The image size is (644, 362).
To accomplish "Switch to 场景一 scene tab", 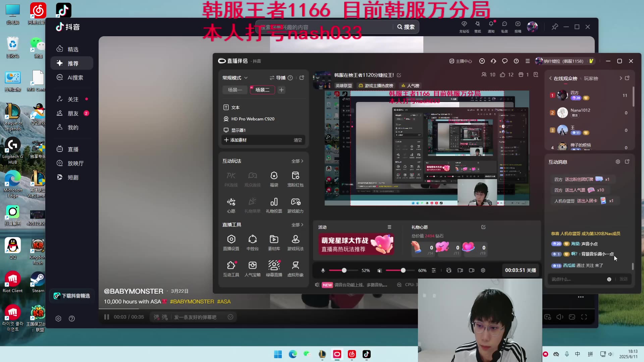I will pyautogui.click(x=235, y=90).
